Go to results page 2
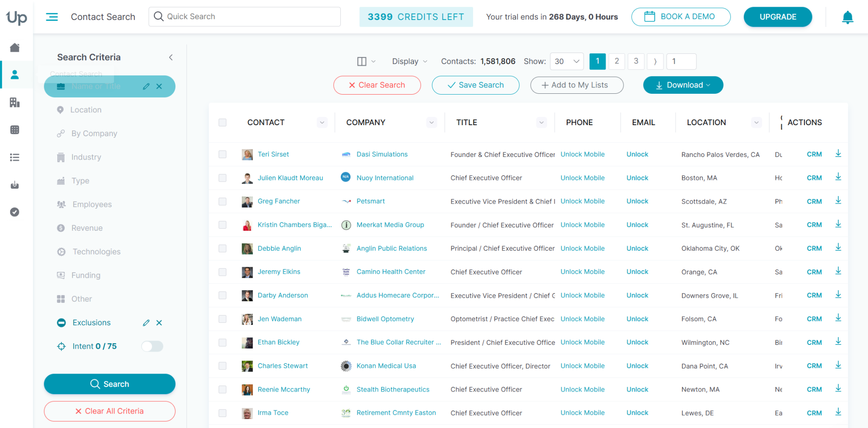The width and height of the screenshot is (868, 428). point(617,62)
